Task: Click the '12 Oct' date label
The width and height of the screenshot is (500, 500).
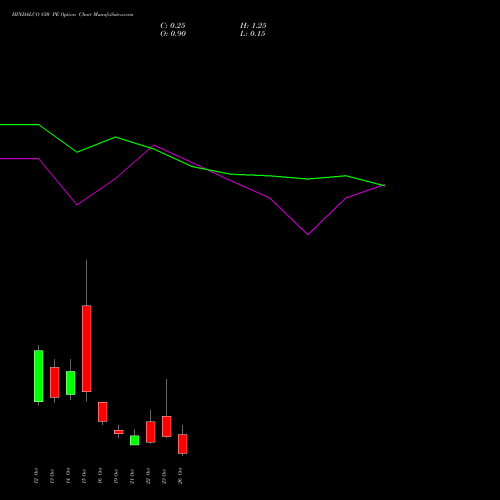Action: pos(36,476)
